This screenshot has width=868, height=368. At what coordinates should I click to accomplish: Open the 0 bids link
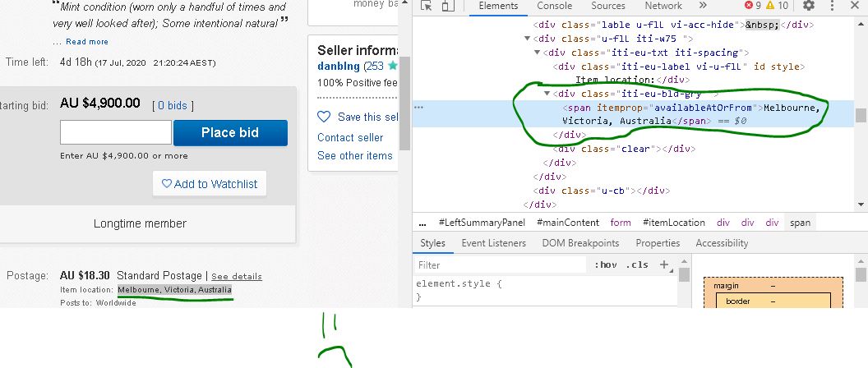(173, 105)
